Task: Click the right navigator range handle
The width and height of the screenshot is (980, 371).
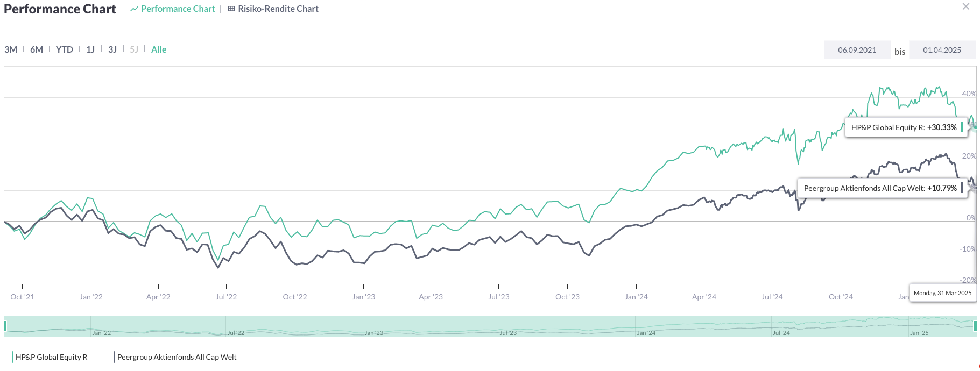Action: (x=975, y=326)
